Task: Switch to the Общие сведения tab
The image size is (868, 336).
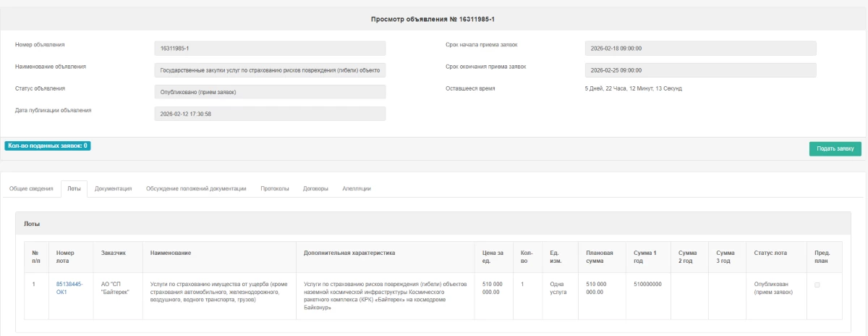Action: pos(31,188)
